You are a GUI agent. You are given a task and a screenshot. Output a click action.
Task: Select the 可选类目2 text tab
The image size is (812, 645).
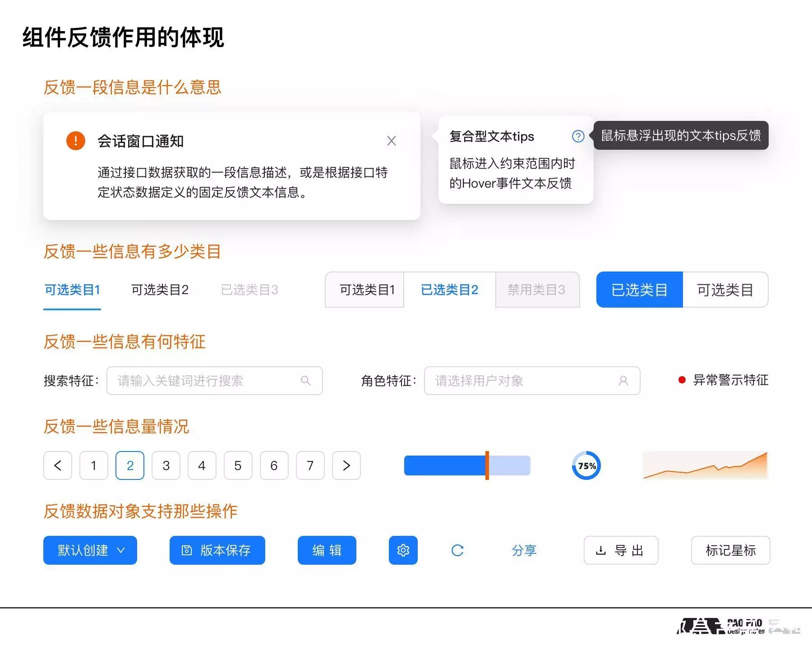[160, 290]
